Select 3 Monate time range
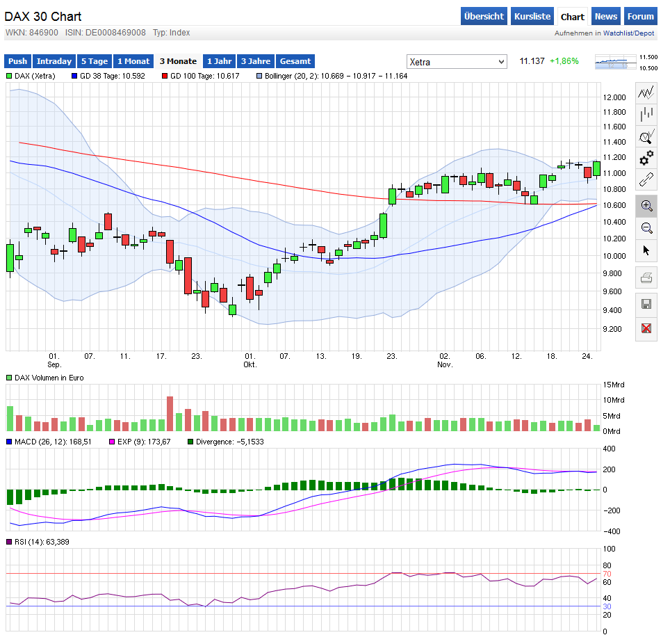 (x=178, y=61)
